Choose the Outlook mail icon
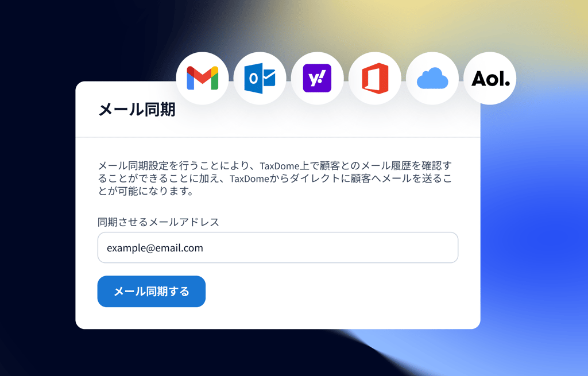Viewport: 588px width, 376px height. pyautogui.click(x=260, y=78)
